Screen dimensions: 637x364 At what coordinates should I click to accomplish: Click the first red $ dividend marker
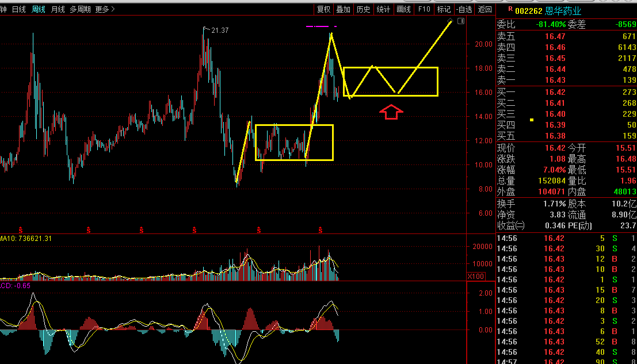coord(21,230)
